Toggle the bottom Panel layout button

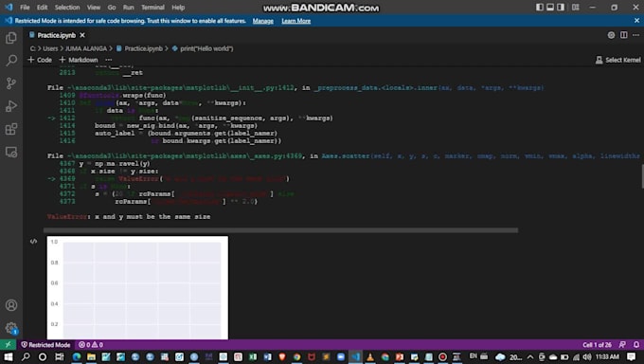pyautogui.click(x=550, y=7)
